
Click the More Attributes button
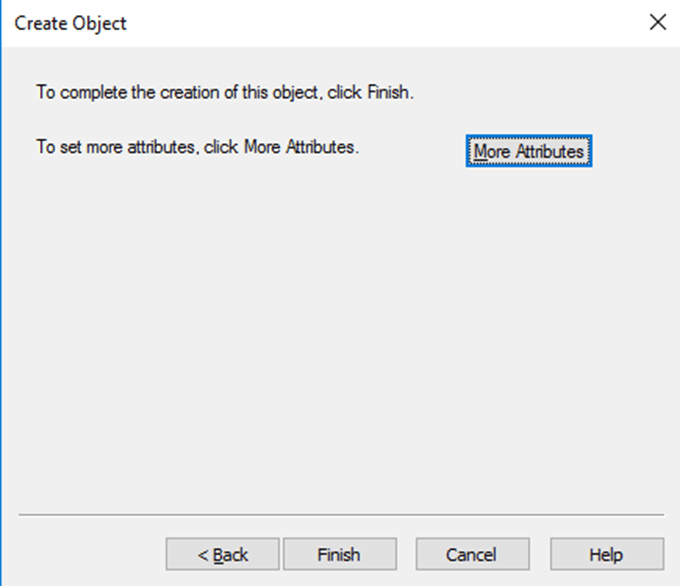[528, 151]
